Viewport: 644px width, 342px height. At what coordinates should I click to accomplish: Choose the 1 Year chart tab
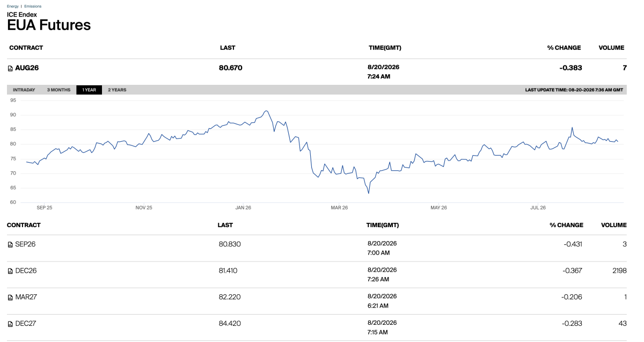pos(89,90)
